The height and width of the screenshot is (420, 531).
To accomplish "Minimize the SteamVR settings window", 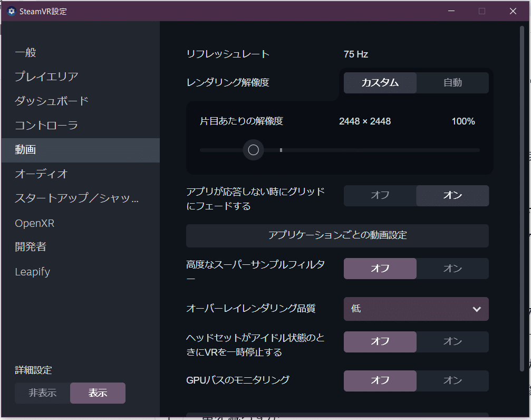I will [x=451, y=11].
